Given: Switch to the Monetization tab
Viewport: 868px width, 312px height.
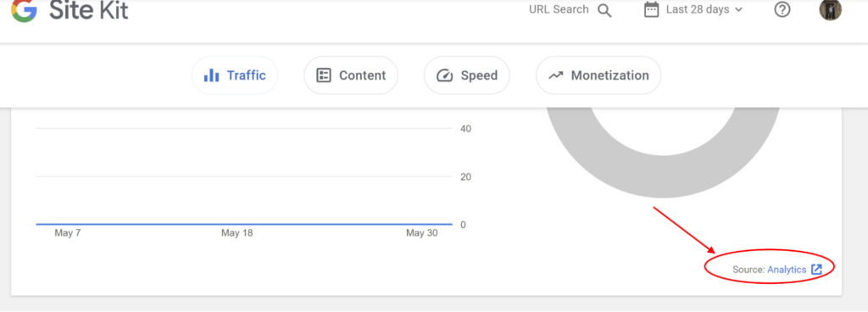Looking at the screenshot, I should [x=598, y=75].
